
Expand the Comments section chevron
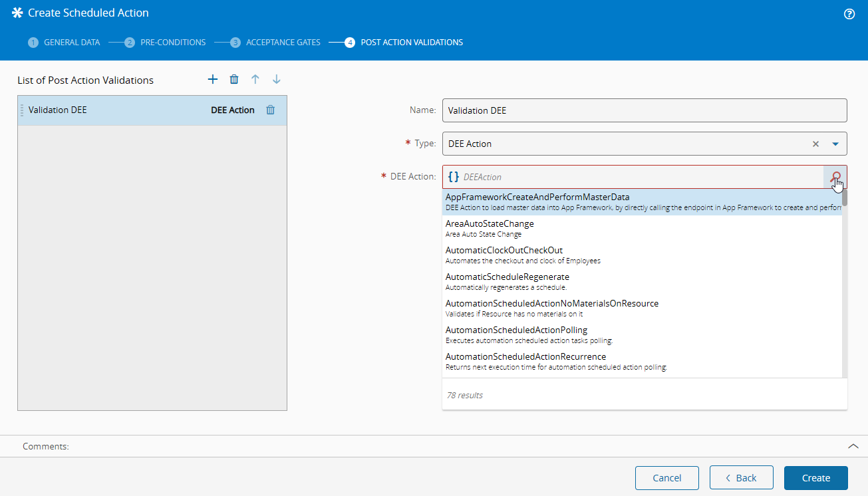pos(853,446)
